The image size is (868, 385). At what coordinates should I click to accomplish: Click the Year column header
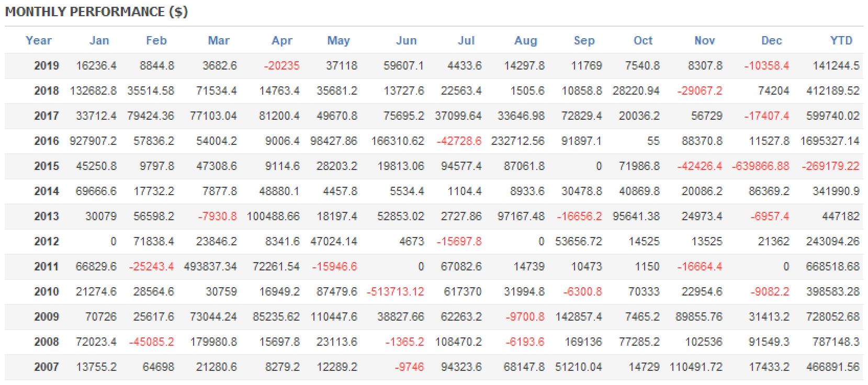[x=39, y=41]
